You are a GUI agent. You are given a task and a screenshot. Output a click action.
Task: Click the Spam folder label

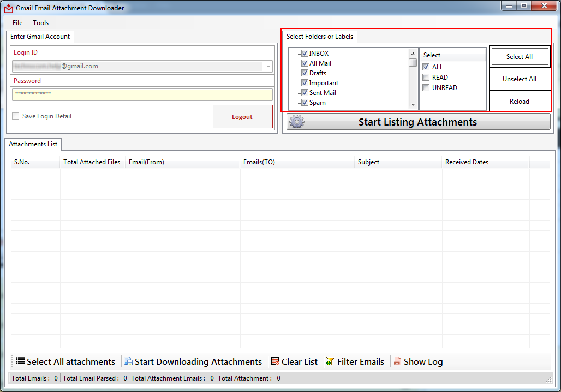tap(318, 103)
